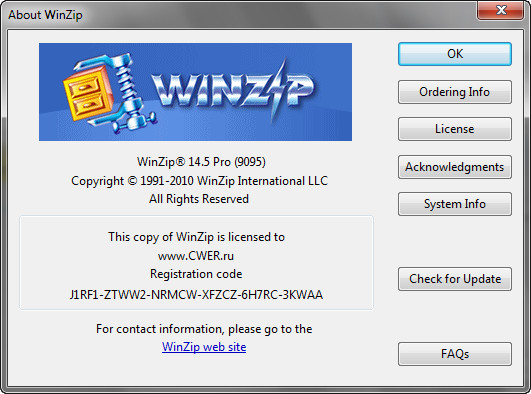This screenshot has width=531, height=394.
Task: Click the 'For contact information' text
Action: [204, 329]
